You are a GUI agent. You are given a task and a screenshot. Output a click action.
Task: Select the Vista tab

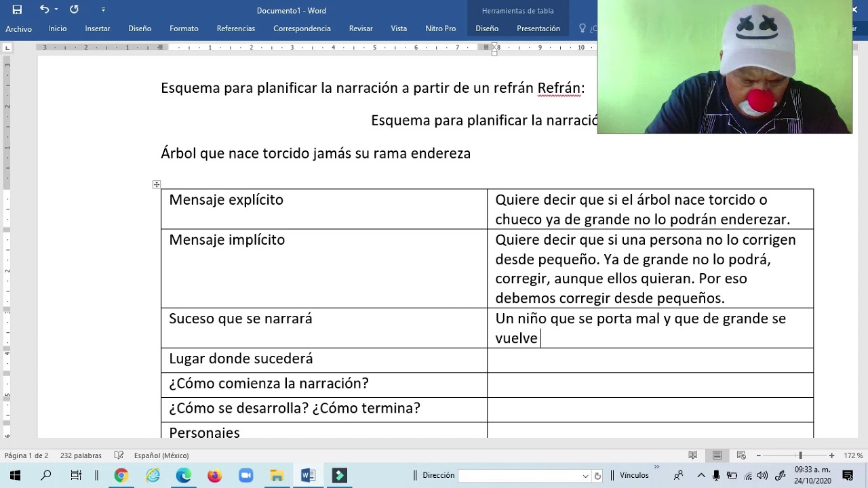point(399,28)
